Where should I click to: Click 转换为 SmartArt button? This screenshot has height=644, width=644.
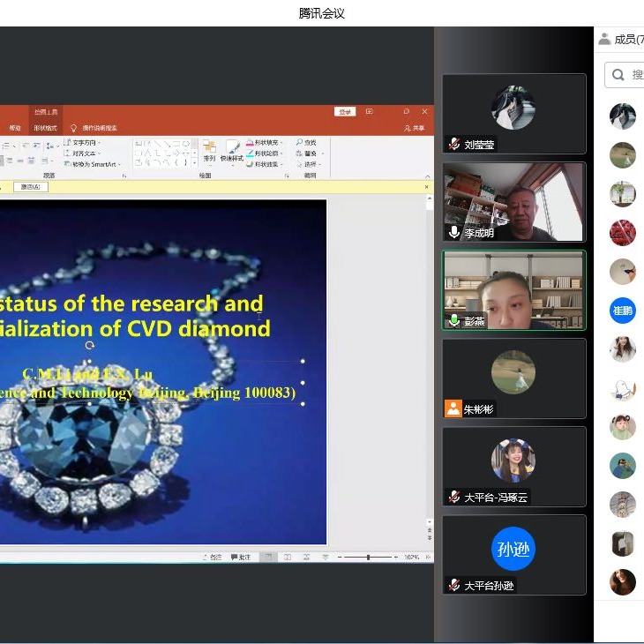(91, 164)
